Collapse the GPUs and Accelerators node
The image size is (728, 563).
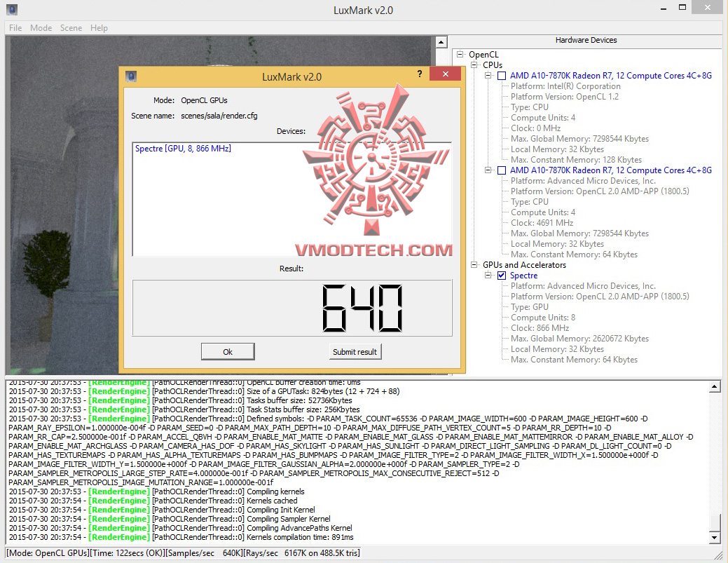coord(474,265)
